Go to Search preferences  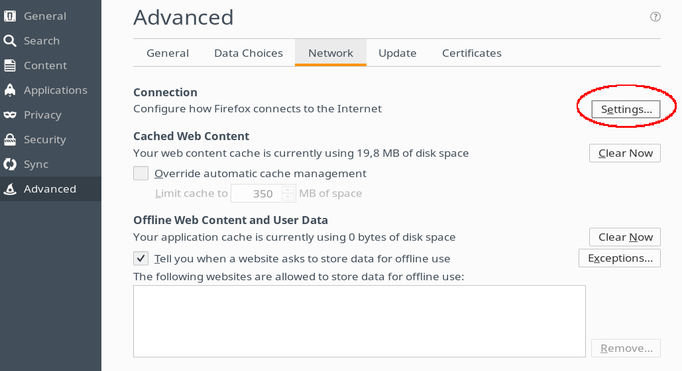coord(50,41)
